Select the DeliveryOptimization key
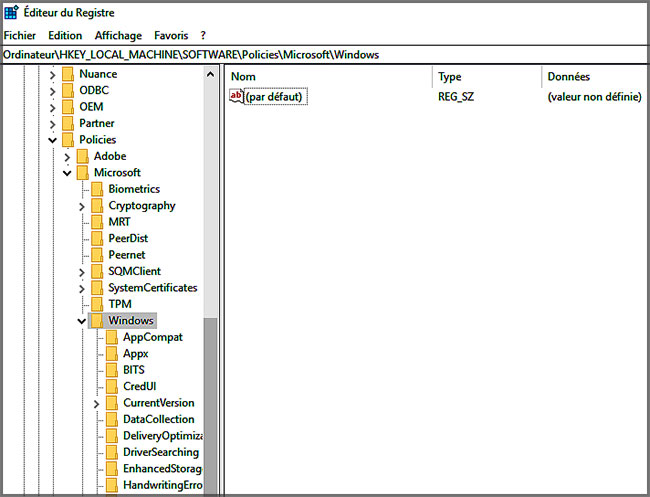This screenshot has width=650, height=497. (x=162, y=436)
